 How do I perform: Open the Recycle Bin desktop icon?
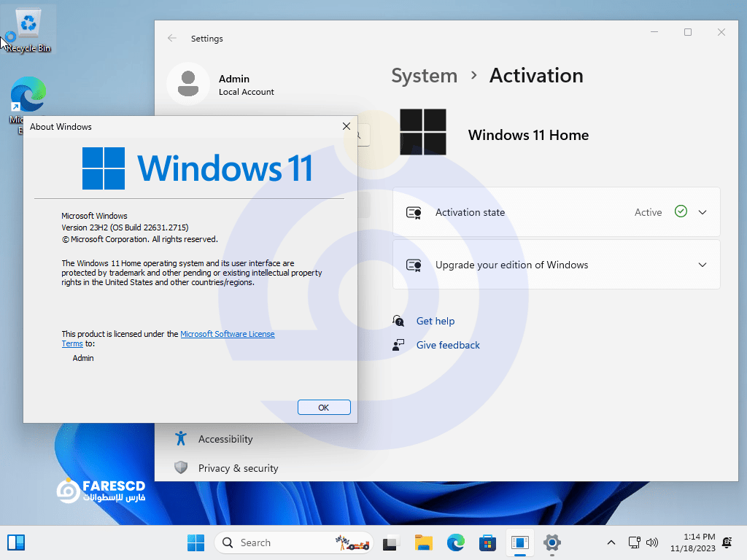pyautogui.click(x=28, y=28)
